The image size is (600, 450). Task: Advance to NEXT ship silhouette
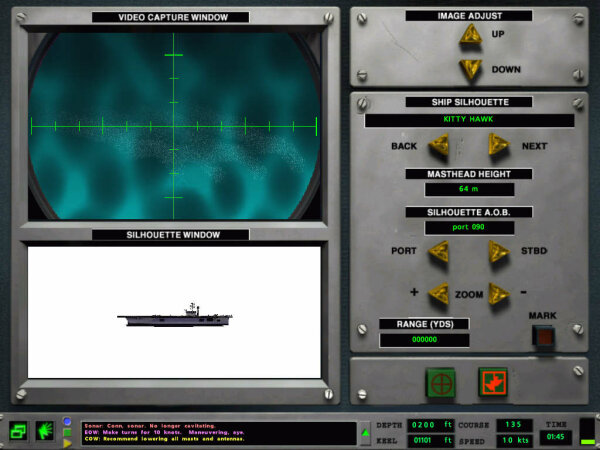click(499, 146)
